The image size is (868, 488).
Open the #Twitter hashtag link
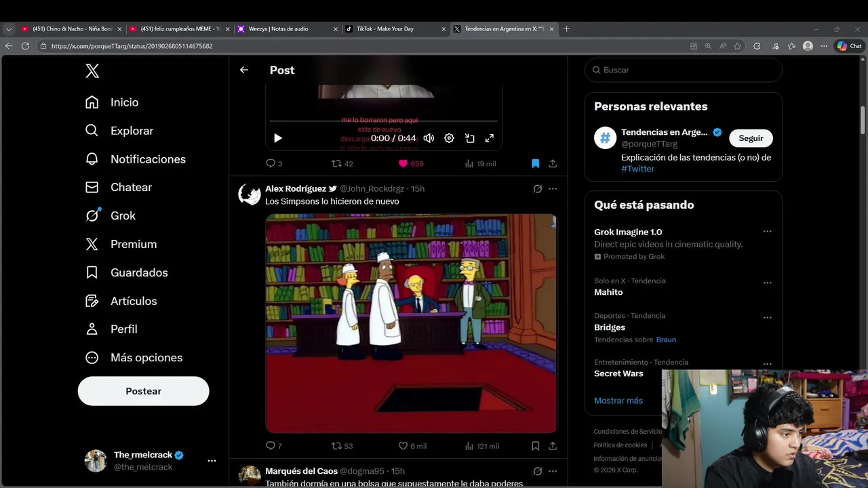pyautogui.click(x=637, y=169)
